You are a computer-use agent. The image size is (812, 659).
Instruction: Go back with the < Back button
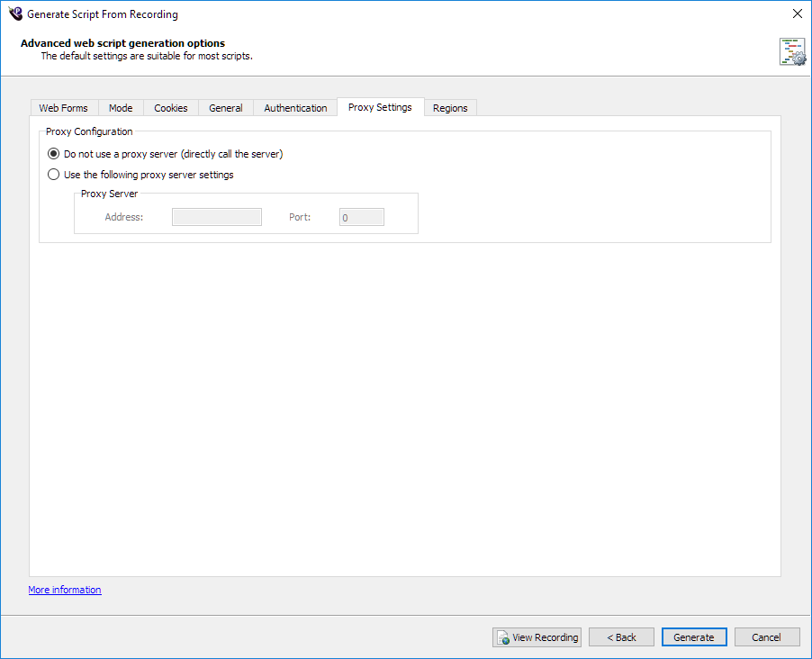click(621, 637)
